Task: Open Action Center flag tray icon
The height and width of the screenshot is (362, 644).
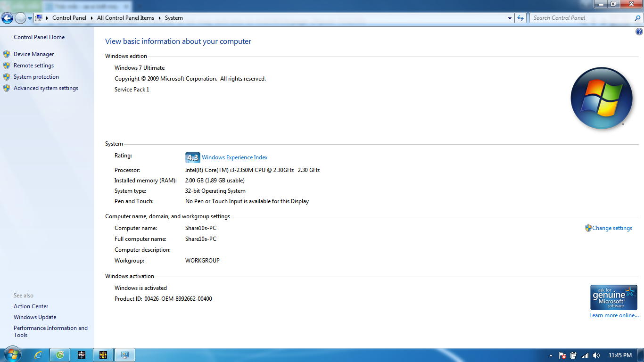Action: click(562, 355)
